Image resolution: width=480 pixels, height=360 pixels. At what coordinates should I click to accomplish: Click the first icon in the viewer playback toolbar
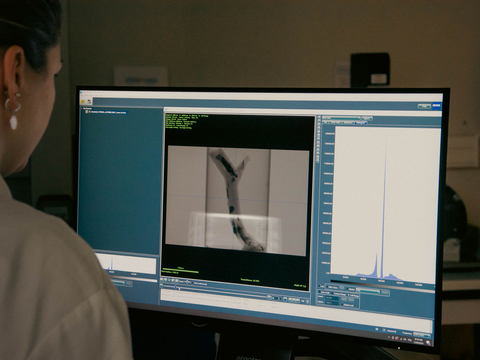162,279
